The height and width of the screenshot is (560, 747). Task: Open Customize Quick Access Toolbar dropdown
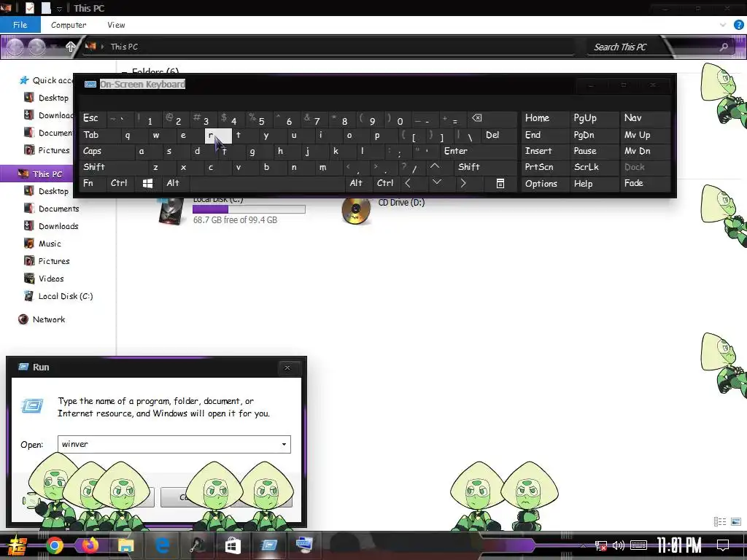pos(60,9)
